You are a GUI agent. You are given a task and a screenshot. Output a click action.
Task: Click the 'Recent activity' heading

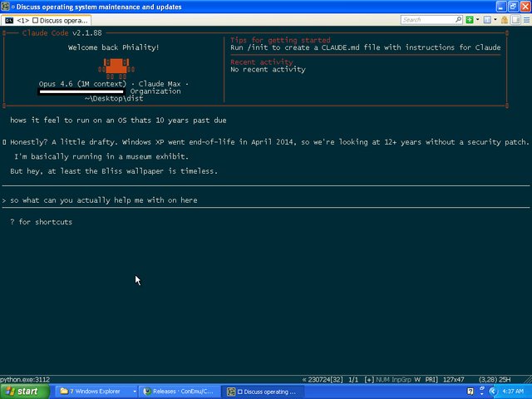tap(262, 62)
